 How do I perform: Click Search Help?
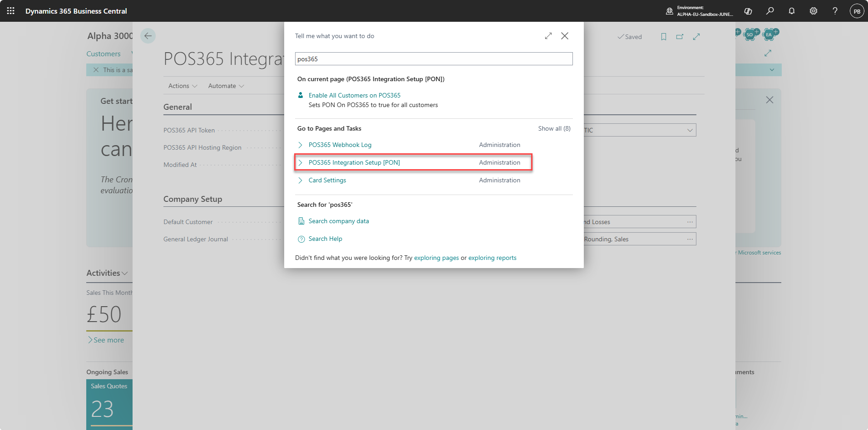tap(325, 239)
